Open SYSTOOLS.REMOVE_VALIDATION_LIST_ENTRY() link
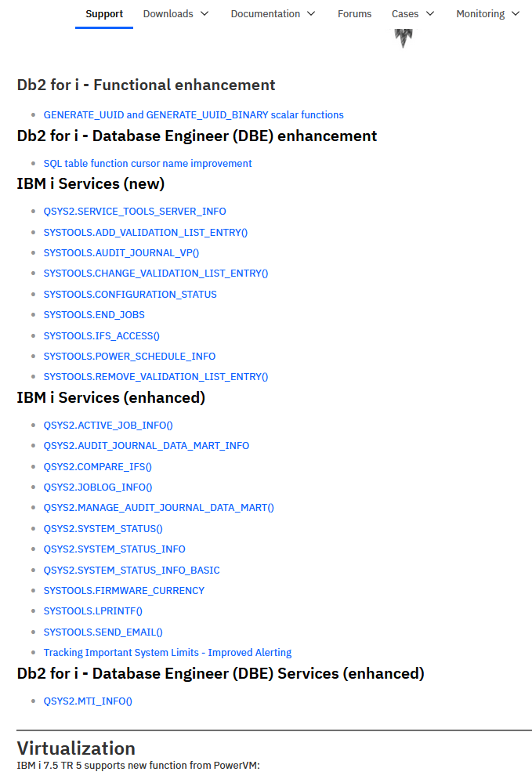Viewport: 532px width, 779px height. click(156, 377)
